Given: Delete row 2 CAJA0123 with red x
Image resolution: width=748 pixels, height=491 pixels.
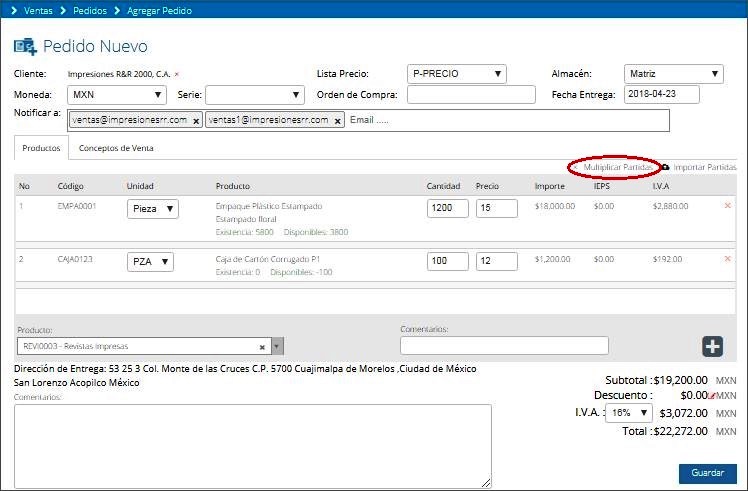Looking at the screenshot, I should 727,259.
